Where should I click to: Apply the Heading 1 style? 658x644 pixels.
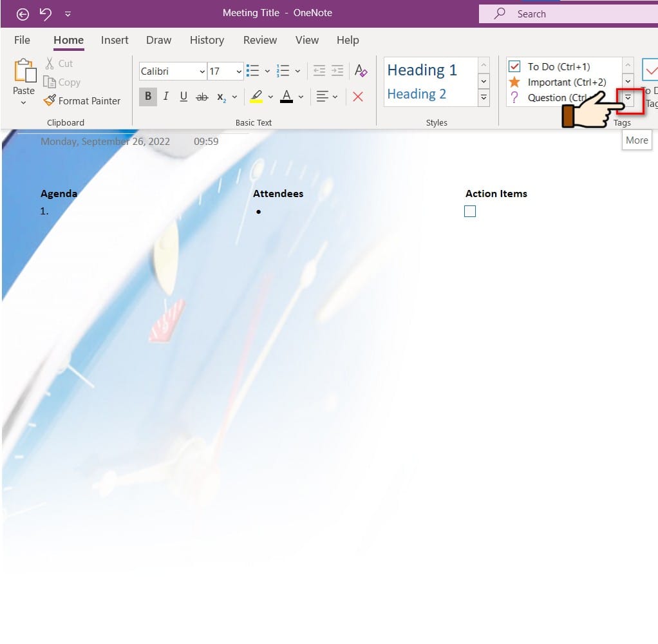[x=422, y=70]
